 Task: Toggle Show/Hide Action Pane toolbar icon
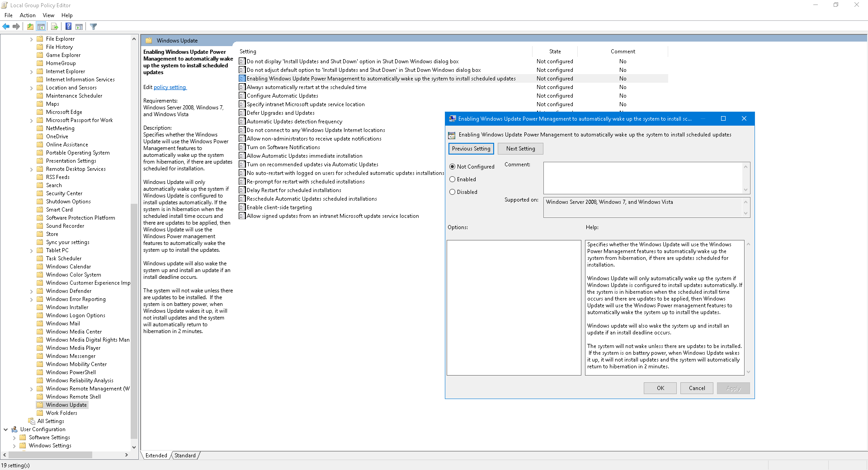tap(79, 27)
